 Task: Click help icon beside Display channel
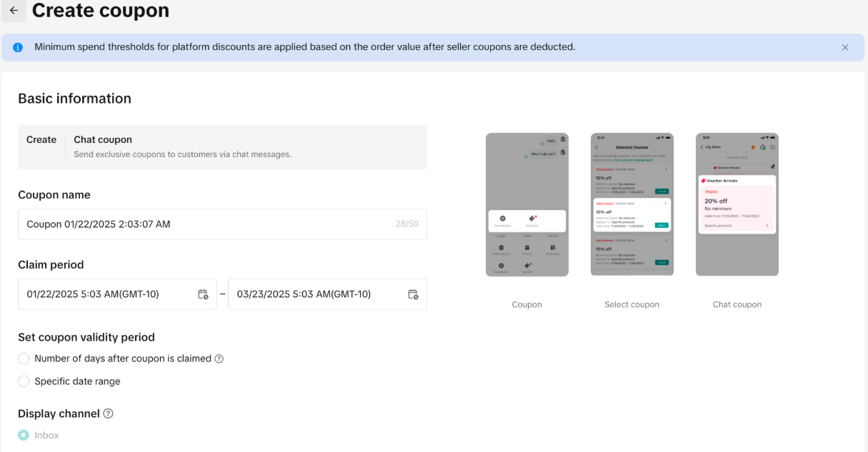pyautogui.click(x=109, y=413)
